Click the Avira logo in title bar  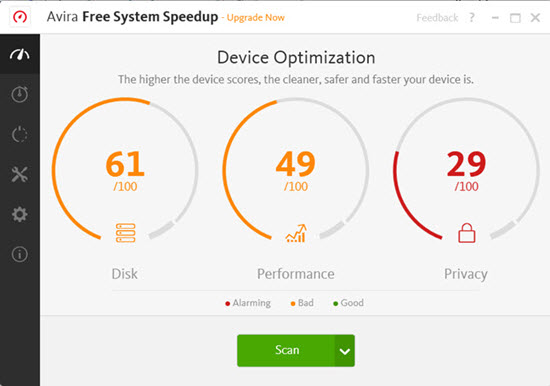tap(20, 16)
